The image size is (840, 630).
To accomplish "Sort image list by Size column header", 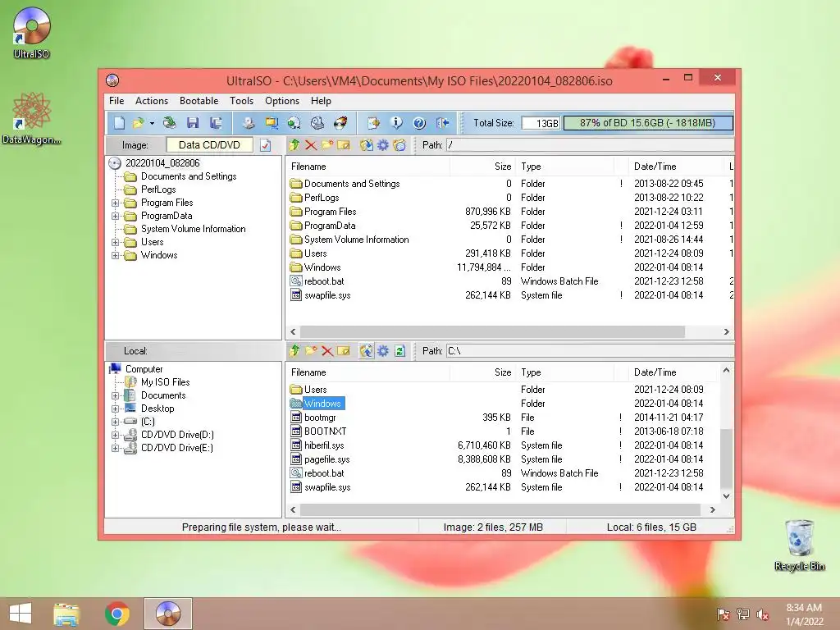I will click(x=482, y=167).
